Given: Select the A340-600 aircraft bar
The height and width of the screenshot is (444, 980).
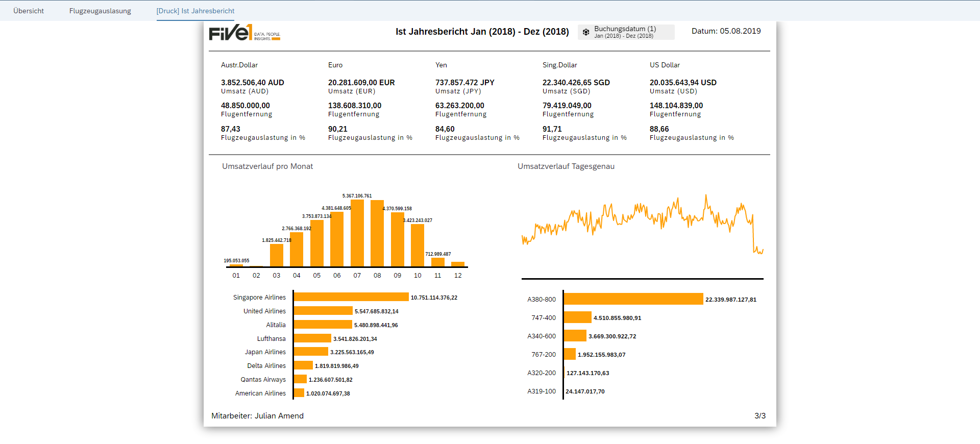Looking at the screenshot, I should coord(575,336).
